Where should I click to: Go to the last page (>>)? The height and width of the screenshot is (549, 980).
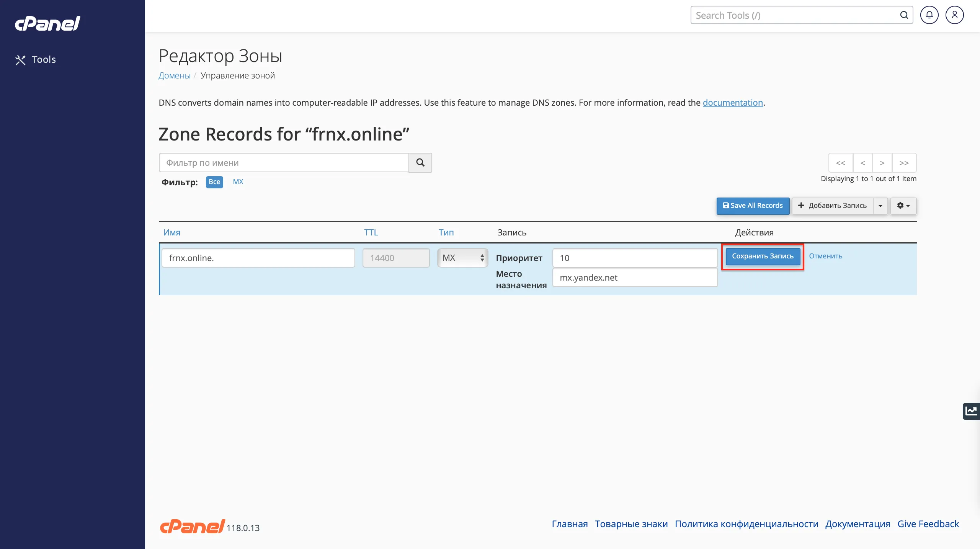[904, 163]
